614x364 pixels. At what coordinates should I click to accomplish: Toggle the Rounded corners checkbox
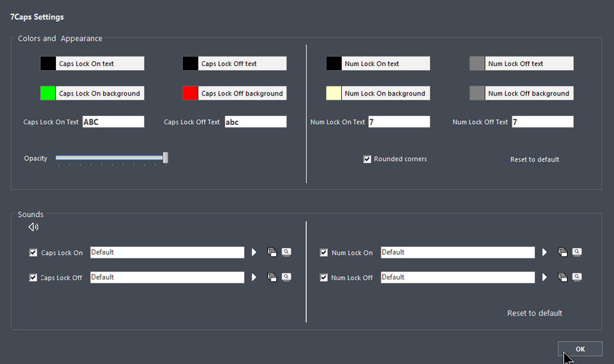[367, 160]
